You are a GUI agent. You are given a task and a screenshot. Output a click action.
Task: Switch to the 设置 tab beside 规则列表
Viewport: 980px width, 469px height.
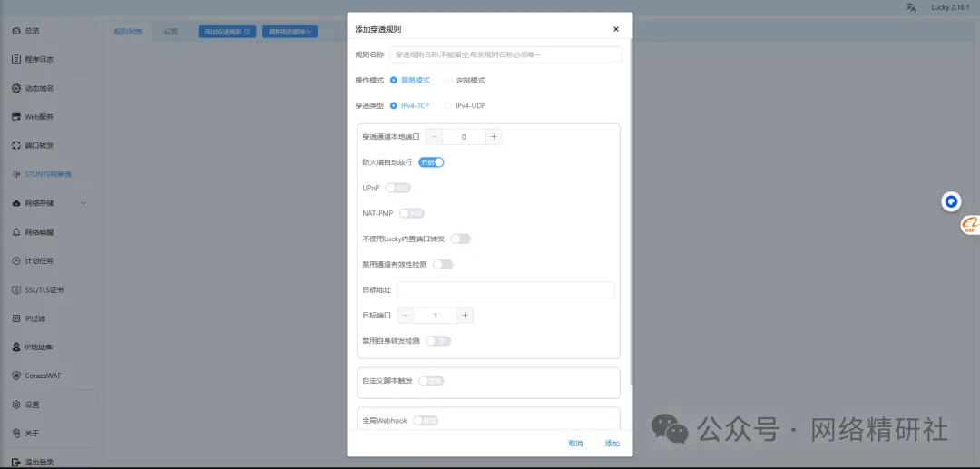pos(171,32)
